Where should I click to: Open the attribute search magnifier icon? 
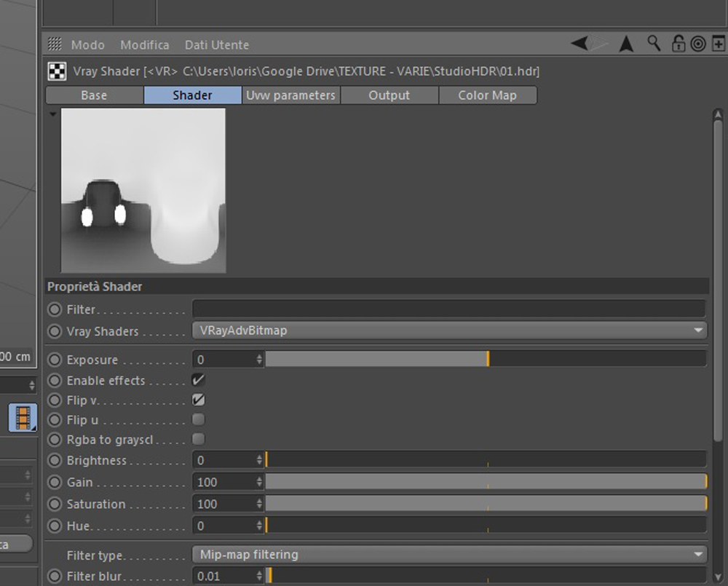tap(654, 43)
